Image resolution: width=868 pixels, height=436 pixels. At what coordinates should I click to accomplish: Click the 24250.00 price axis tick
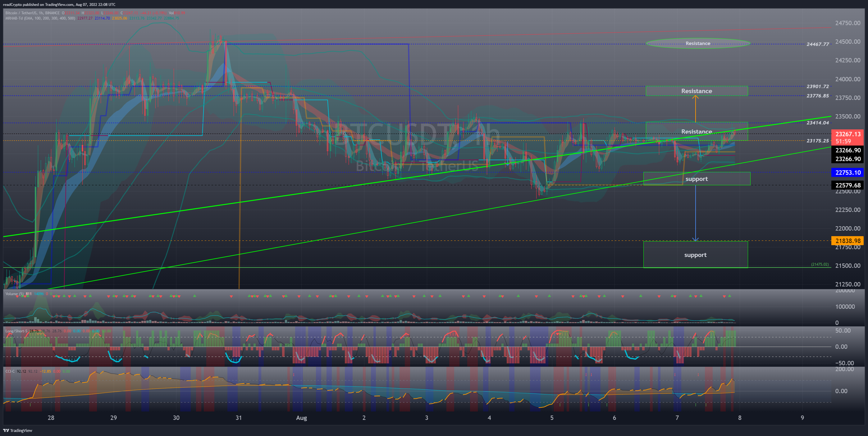pyautogui.click(x=848, y=60)
